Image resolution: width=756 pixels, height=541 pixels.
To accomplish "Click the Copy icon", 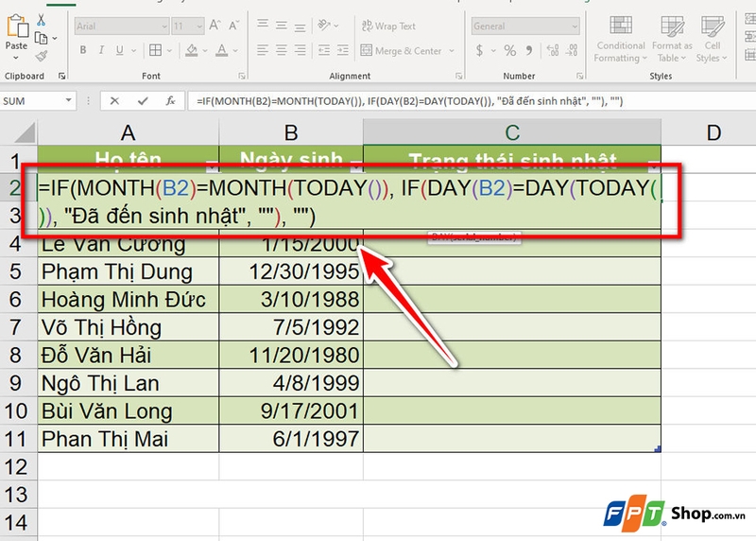I will (41, 38).
